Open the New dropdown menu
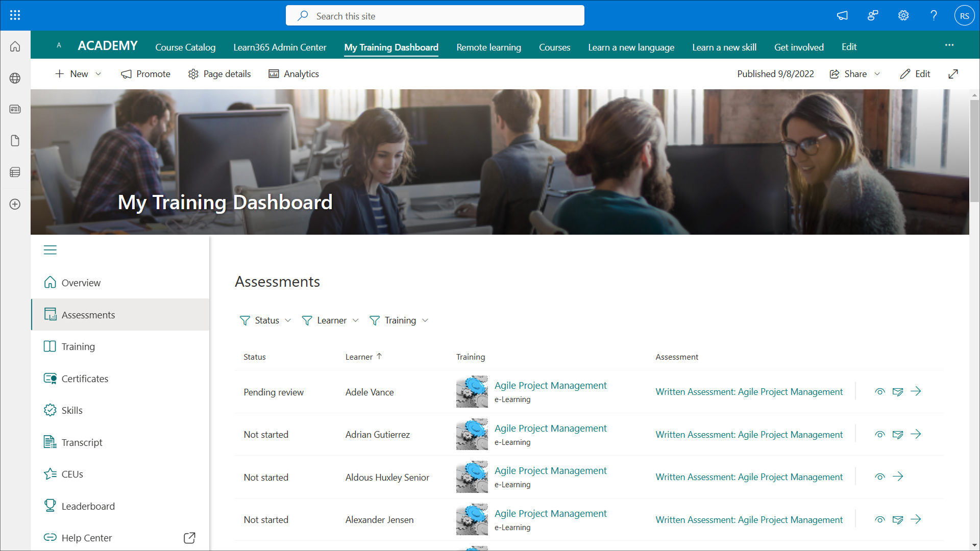 click(x=78, y=74)
